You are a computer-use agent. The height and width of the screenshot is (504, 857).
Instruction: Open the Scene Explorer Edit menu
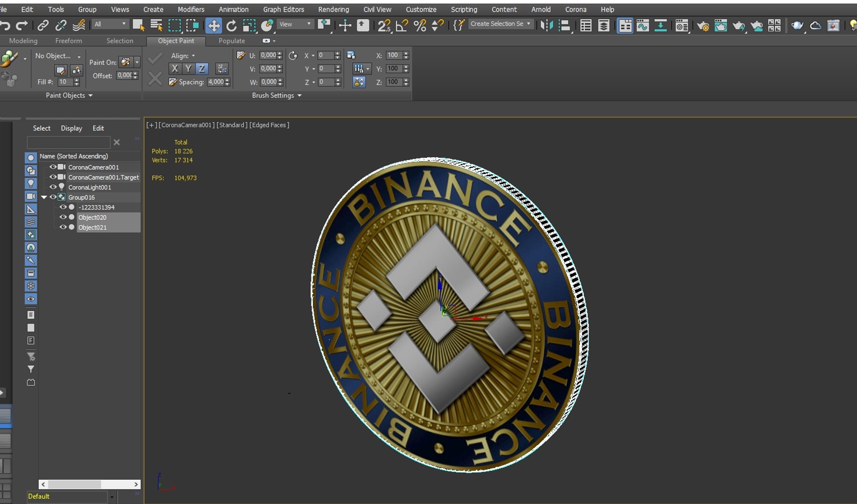coord(98,128)
